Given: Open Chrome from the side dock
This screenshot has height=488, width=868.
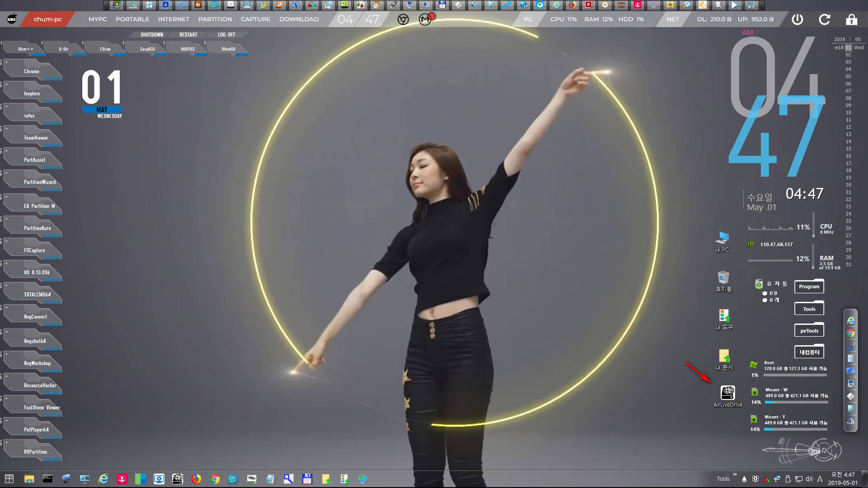Looking at the screenshot, I should 850,333.
